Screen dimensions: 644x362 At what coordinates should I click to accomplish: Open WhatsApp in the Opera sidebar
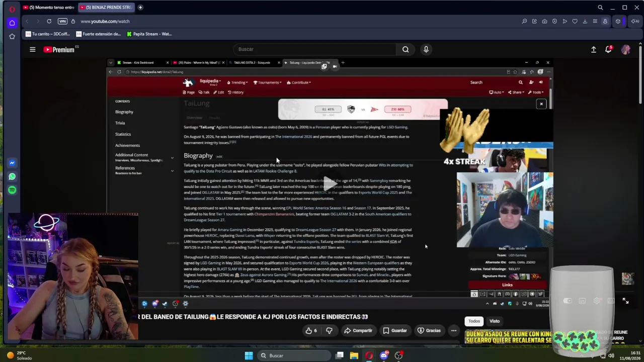click(x=12, y=176)
